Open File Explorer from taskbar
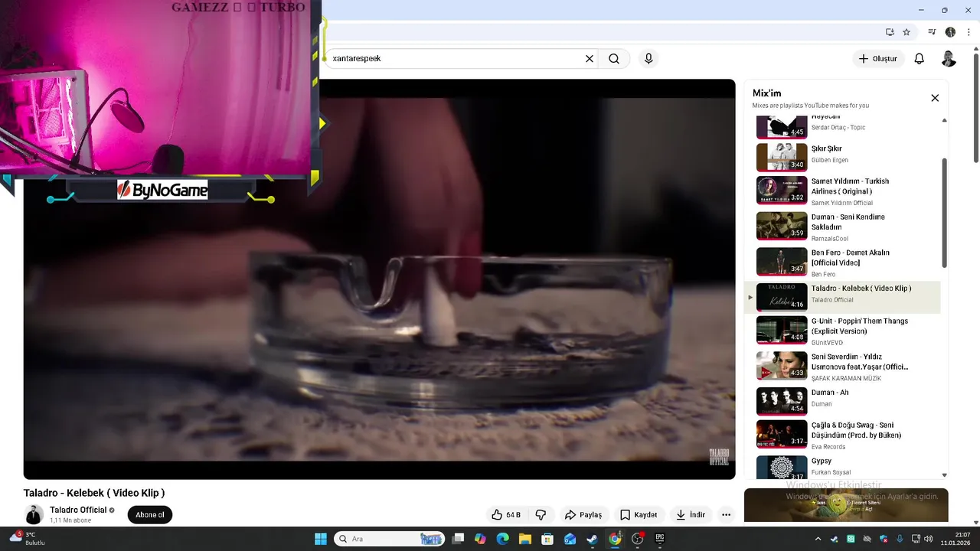980x551 pixels. tap(525, 539)
